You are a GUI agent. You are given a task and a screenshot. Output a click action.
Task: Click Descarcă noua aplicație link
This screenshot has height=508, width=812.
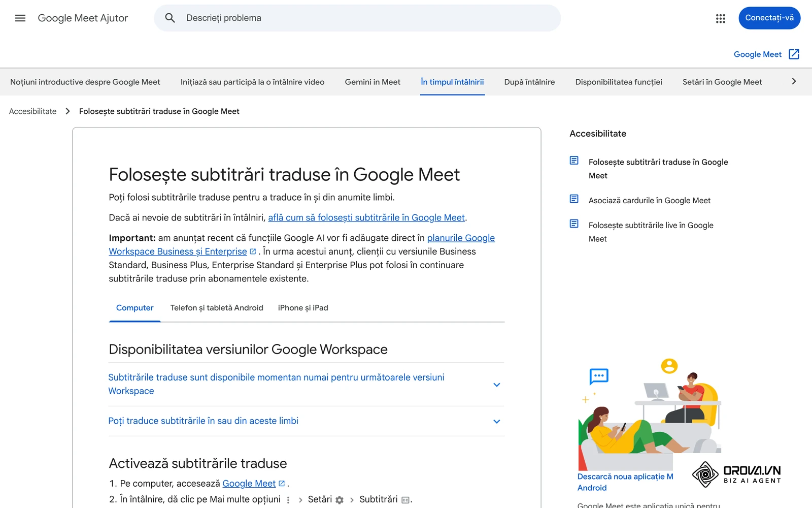[625, 482]
